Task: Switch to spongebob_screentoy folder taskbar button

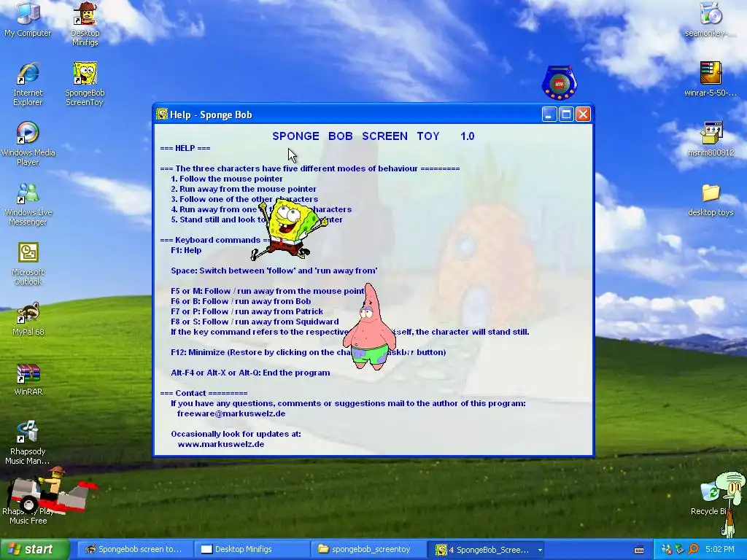Action: pos(368,550)
